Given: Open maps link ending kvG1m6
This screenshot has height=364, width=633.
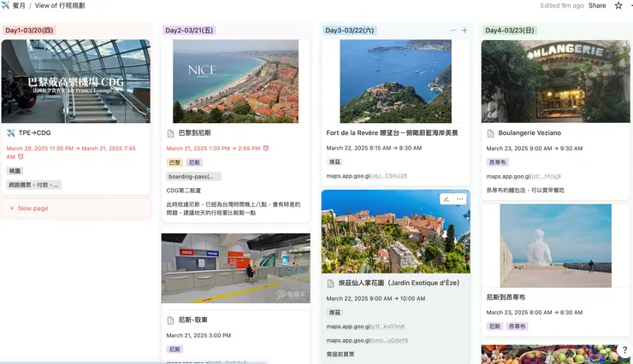Looking at the screenshot, I should pyautogui.click(x=365, y=326).
